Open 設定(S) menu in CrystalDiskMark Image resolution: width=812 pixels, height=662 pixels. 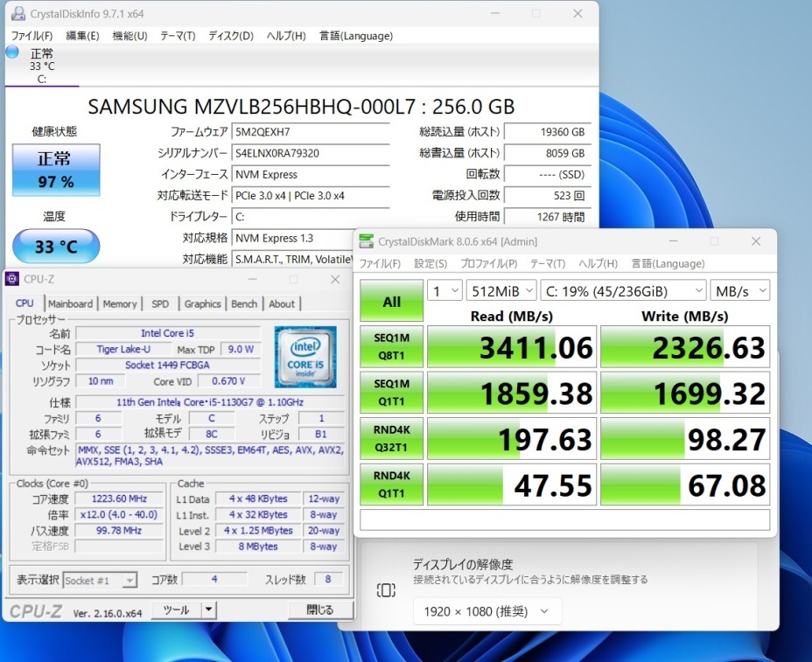click(x=430, y=263)
